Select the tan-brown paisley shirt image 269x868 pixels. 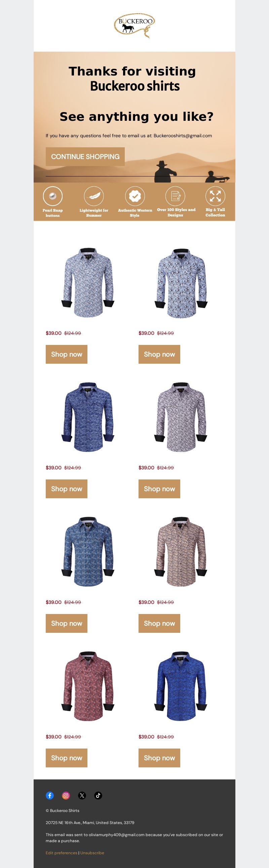[181, 552]
